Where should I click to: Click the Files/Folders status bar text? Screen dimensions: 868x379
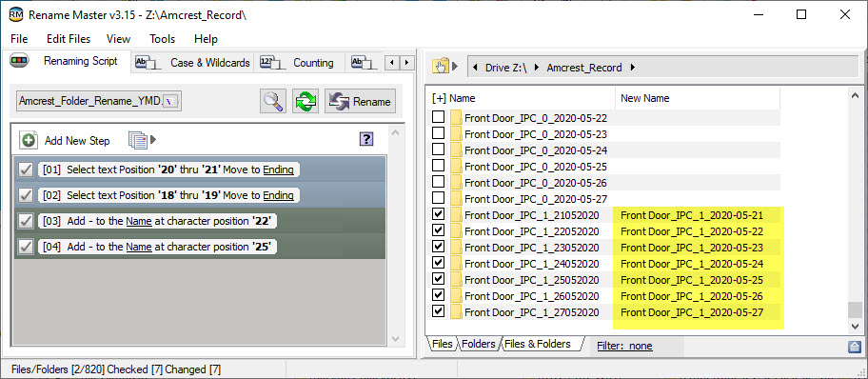click(116, 369)
